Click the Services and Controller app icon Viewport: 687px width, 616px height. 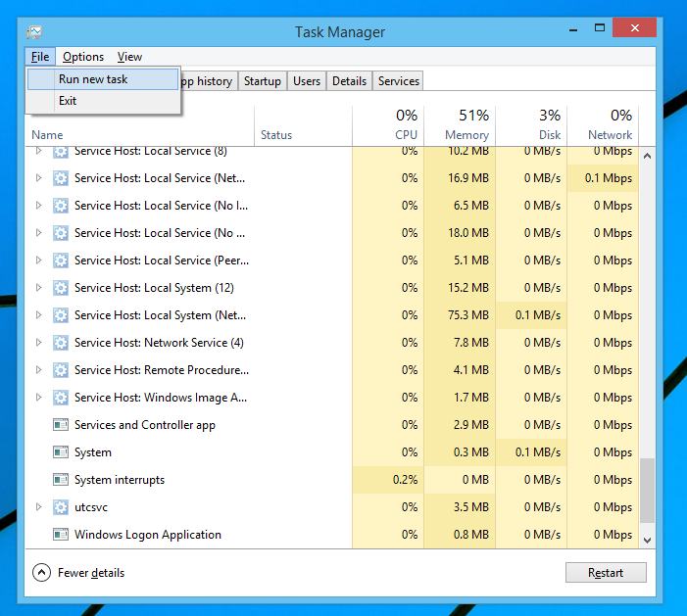pos(61,425)
